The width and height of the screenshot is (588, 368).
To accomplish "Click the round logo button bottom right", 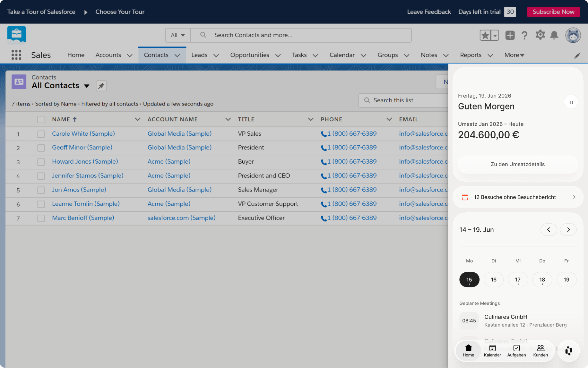I will point(569,351).
